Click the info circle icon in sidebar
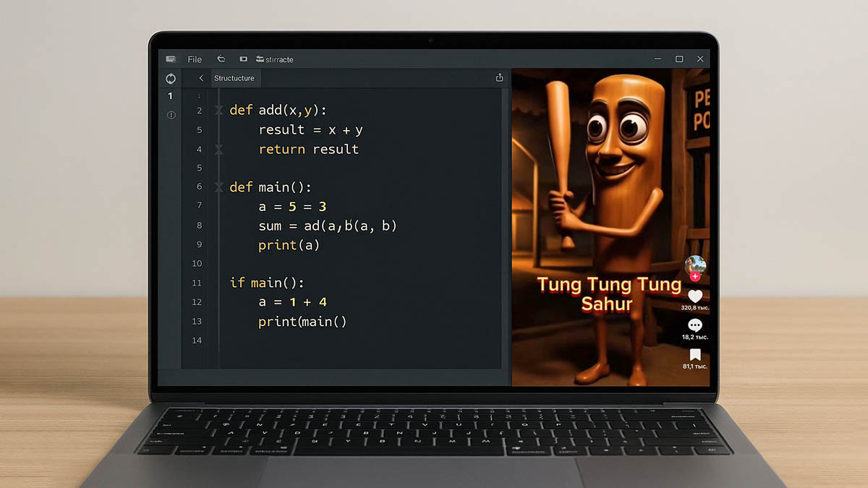This screenshot has height=488, width=868. tap(171, 115)
